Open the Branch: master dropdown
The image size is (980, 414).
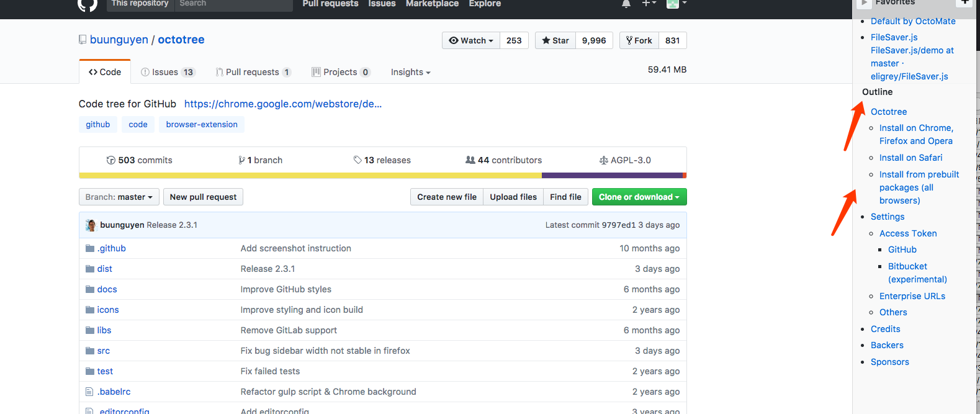(119, 197)
